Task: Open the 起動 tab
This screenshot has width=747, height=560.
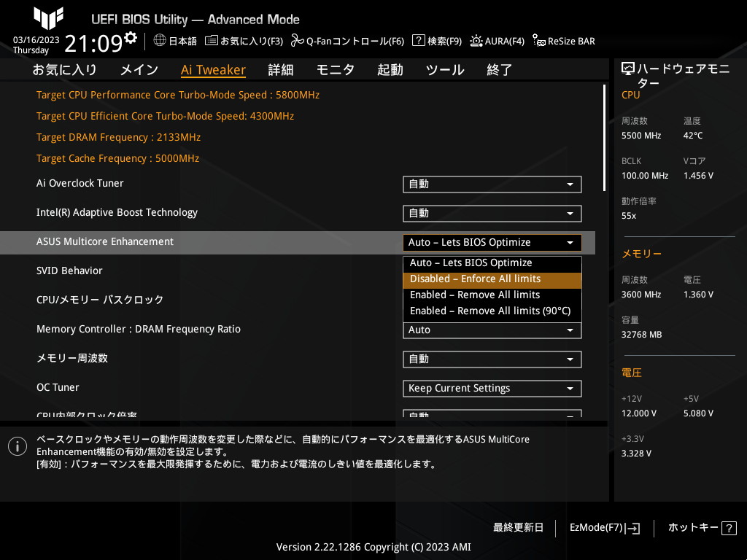Action: point(390,70)
